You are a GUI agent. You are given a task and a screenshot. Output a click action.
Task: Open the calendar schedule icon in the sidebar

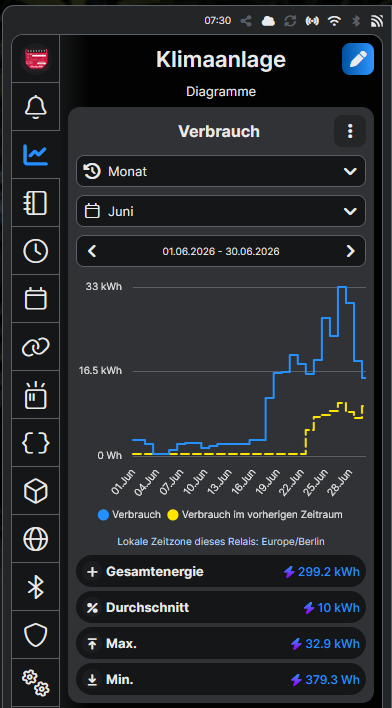[x=36, y=298]
